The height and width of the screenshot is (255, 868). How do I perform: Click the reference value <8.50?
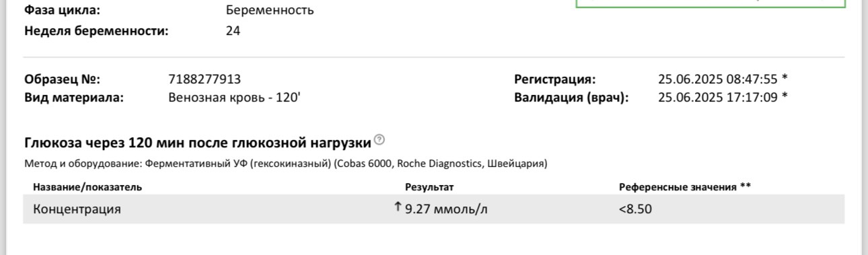click(x=635, y=209)
